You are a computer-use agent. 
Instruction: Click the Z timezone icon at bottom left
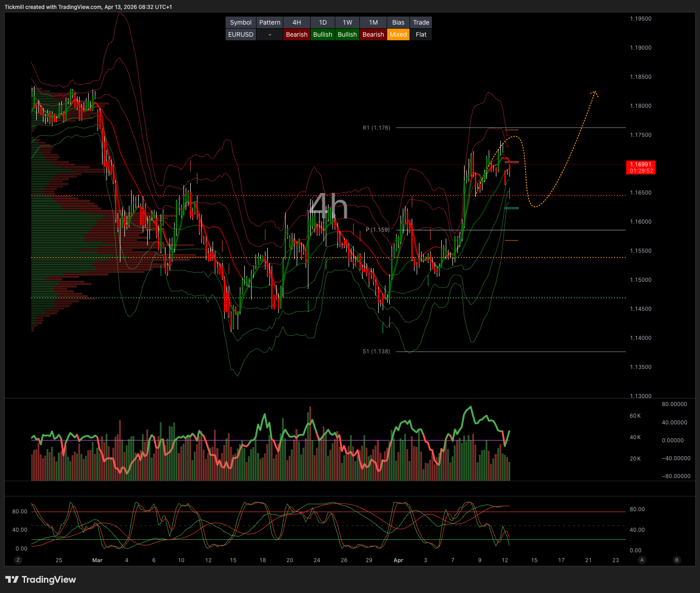tap(18, 560)
